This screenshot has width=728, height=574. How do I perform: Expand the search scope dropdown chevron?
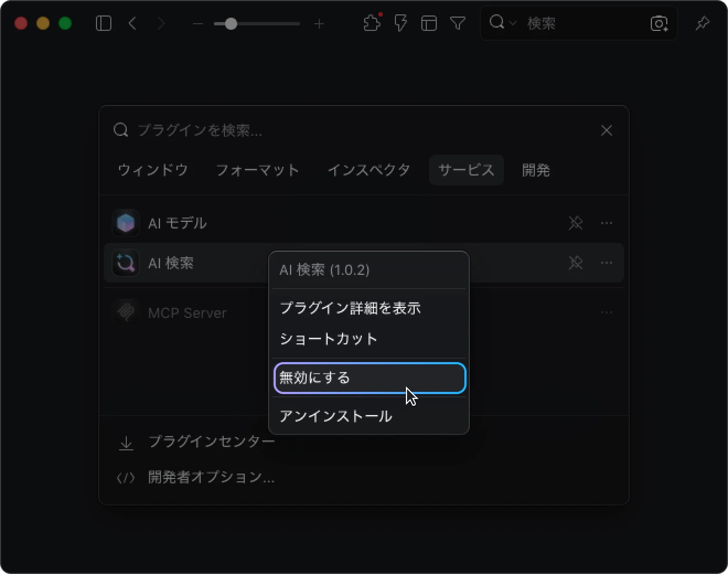(x=513, y=23)
